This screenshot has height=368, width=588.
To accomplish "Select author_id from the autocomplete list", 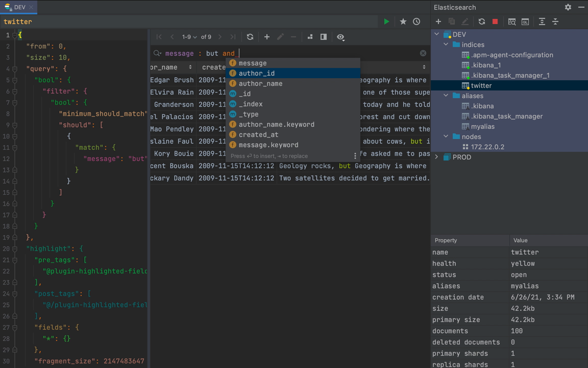I will click(x=257, y=73).
